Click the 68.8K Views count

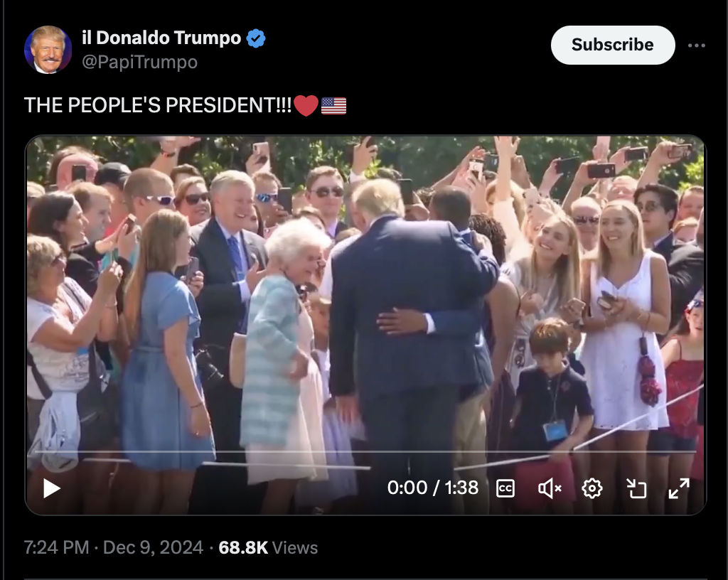point(268,547)
